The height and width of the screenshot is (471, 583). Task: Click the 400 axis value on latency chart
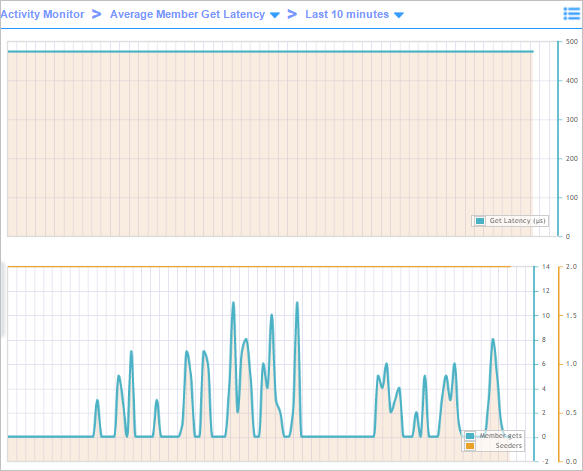pos(571,81)
